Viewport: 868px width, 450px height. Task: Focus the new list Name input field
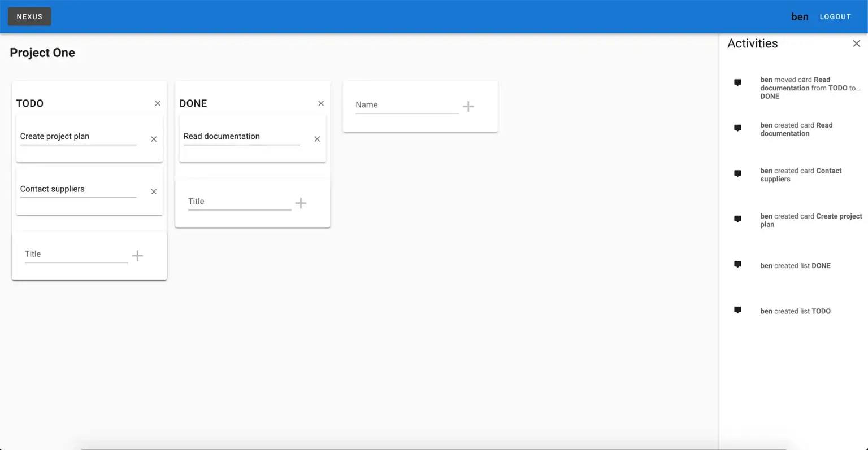pos(406,105)
